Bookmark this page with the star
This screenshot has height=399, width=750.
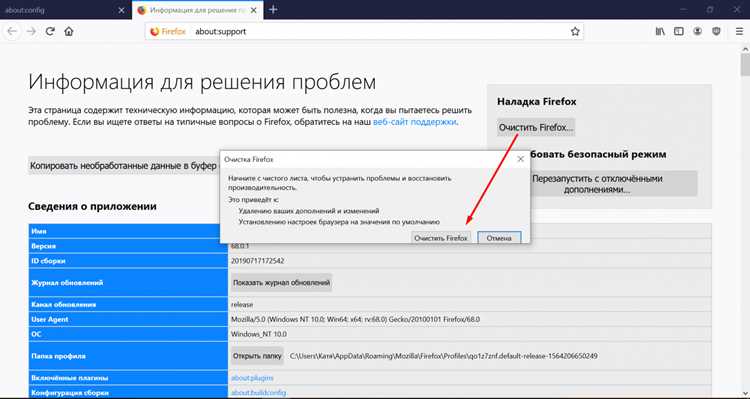pos(575,32)
